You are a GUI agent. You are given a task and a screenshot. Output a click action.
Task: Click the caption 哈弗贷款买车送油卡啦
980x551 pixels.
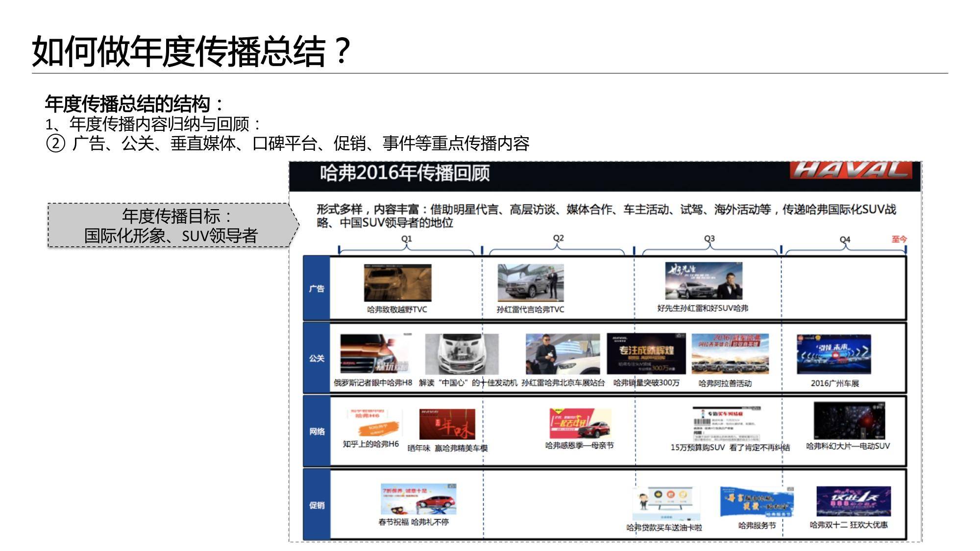pyautogui.click(x=664, y=527)
